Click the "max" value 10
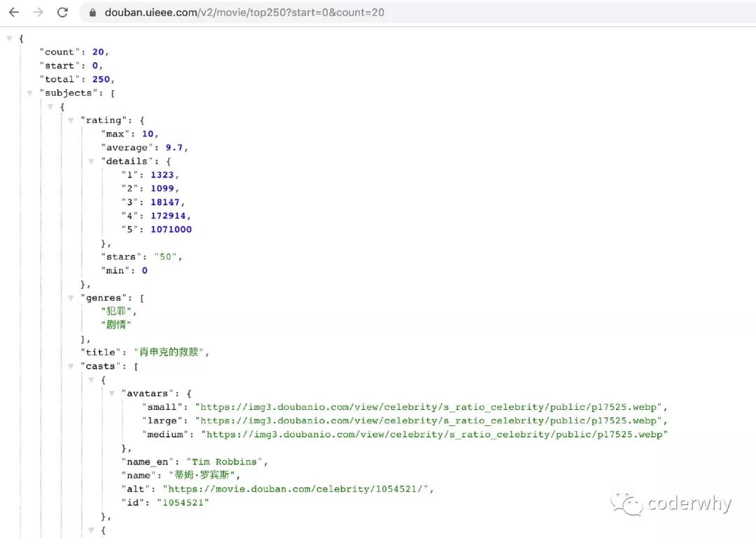 tap(148, 134)
